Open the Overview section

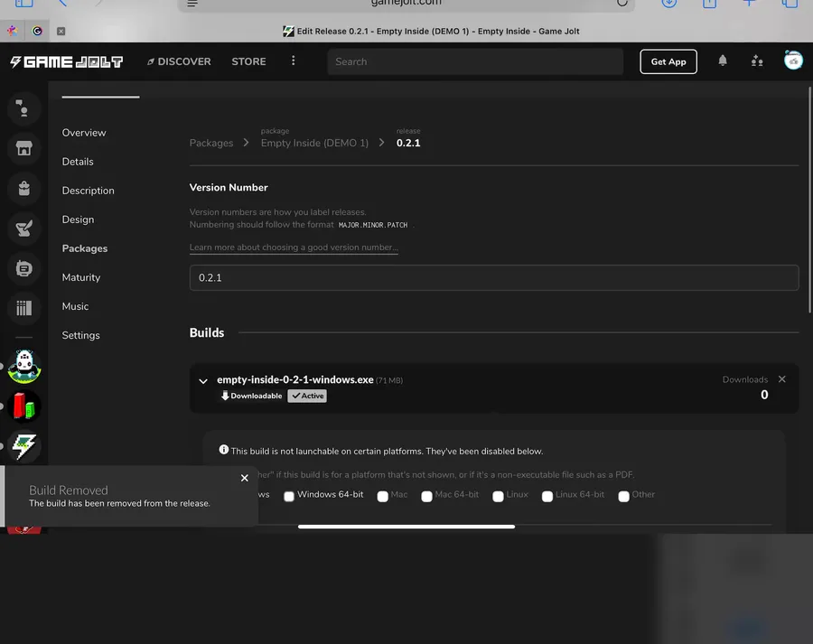pyautogui.click(x=84, y=132)
